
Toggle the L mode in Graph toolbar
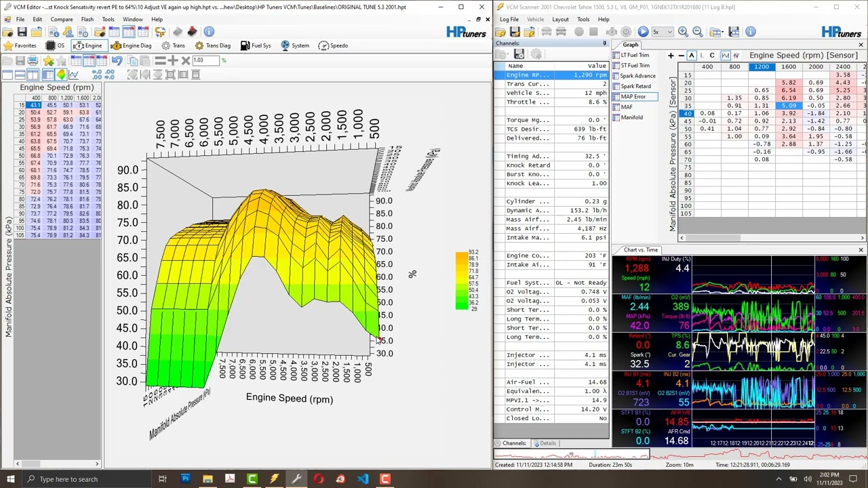(702, 56)
